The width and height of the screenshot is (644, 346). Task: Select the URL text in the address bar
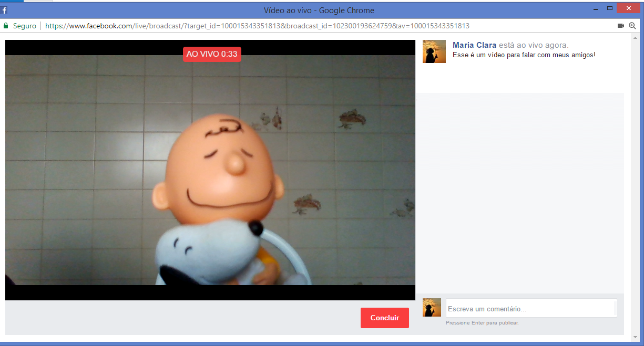[257, 26]
